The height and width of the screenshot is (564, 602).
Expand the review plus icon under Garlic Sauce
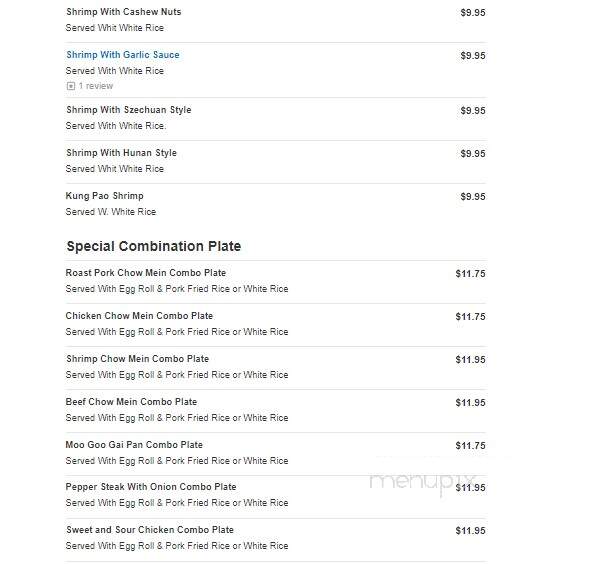pos(71,86)
